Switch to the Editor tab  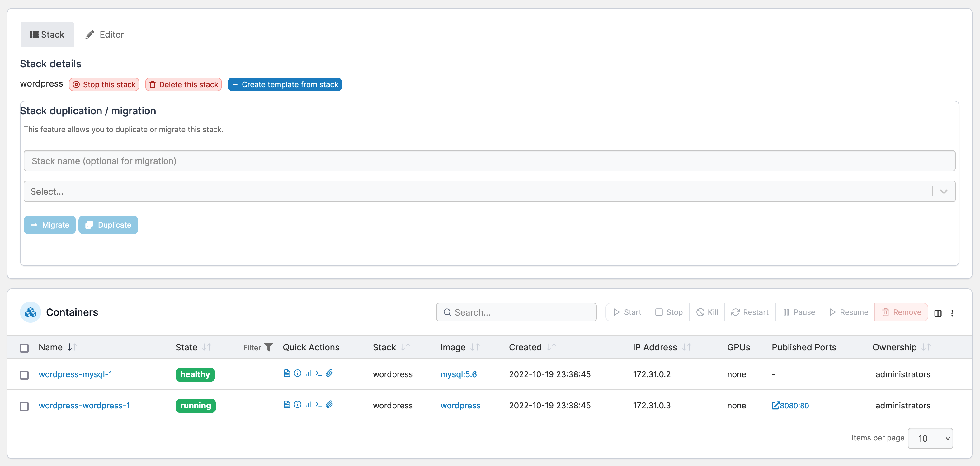click(x=105, y=34)
